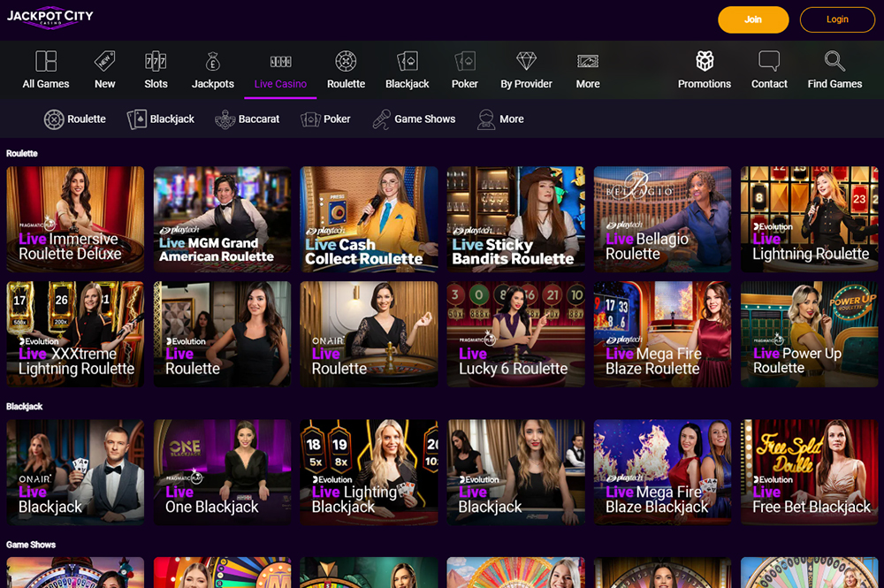The width and height of the screenshot is (884, 588).
Task: Open the Game Shows microphone icon
Action: pos(381,119)
